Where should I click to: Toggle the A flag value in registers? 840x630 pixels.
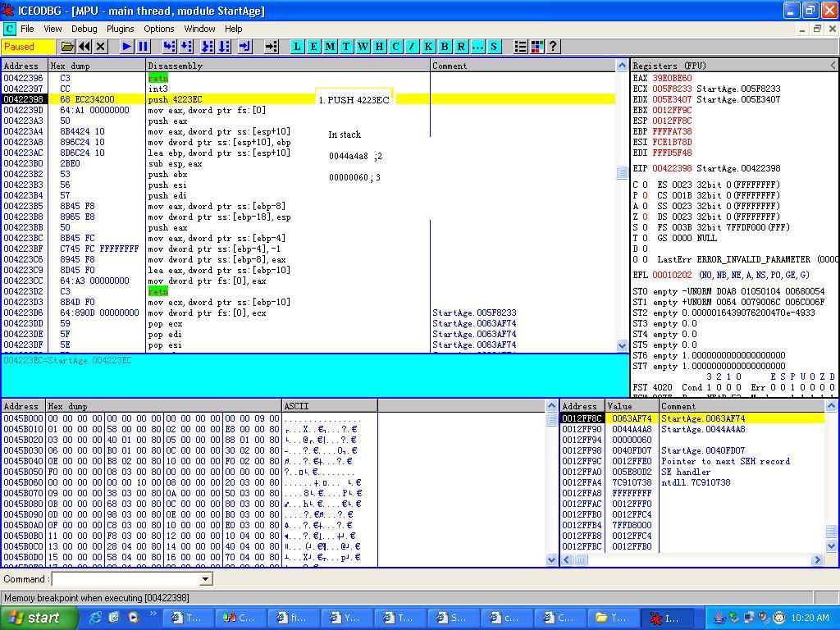point(645,206)
